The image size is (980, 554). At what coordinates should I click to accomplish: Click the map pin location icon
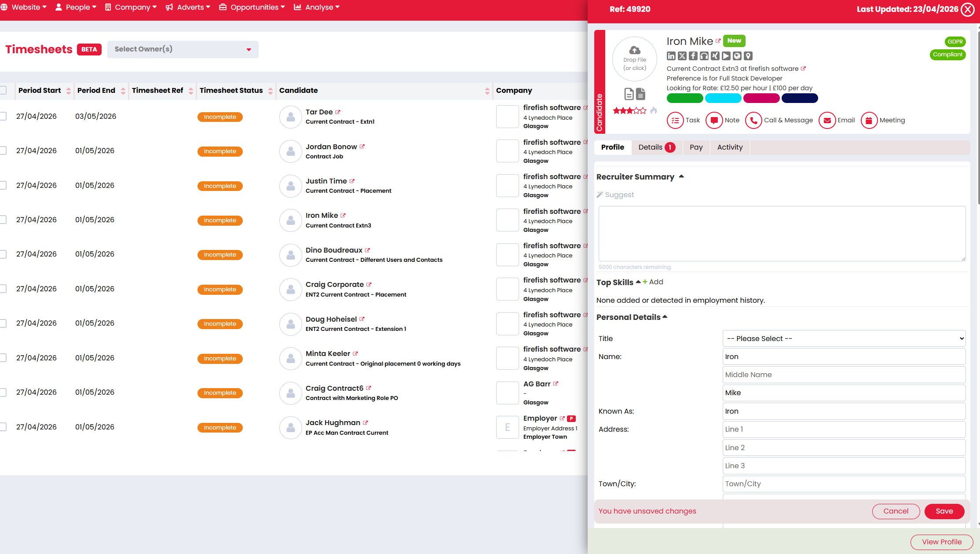pyautogui.click(x=748, y=56)
